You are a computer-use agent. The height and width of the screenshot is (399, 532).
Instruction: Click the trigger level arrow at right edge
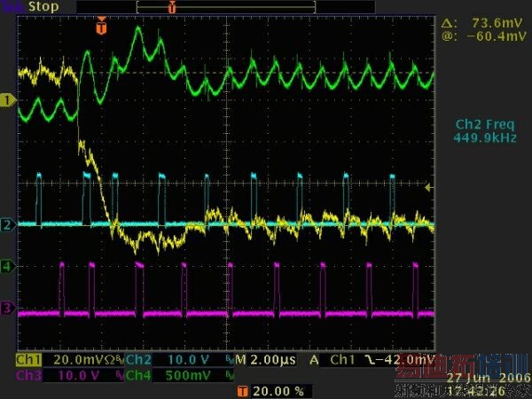(429, 187)
